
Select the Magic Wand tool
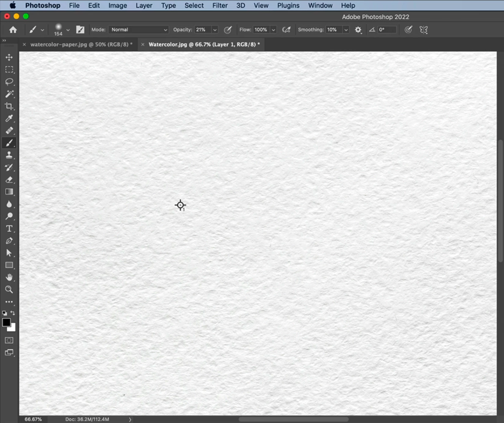pyautogui.click(x=9, y=94)
